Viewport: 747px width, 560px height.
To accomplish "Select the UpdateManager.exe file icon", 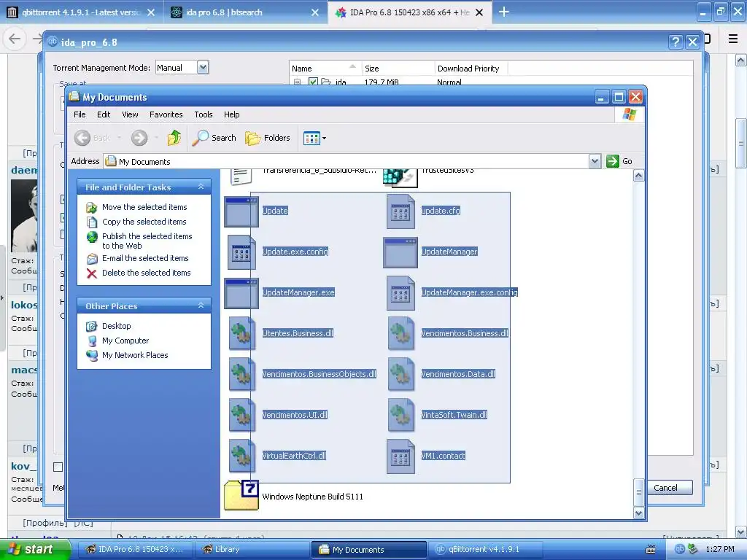I will click(x=241, y=293).
